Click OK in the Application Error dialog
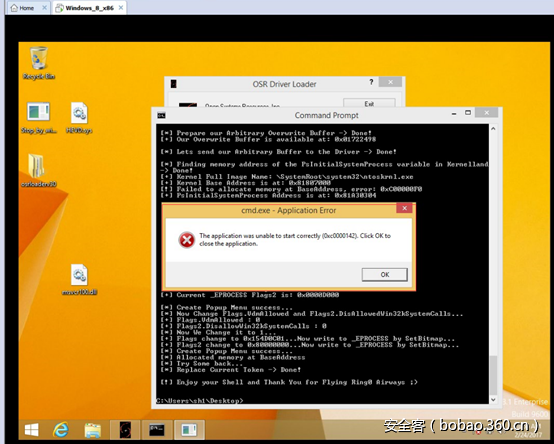The height and width of the screenshot is (444, 554). (x=384, y=274)
